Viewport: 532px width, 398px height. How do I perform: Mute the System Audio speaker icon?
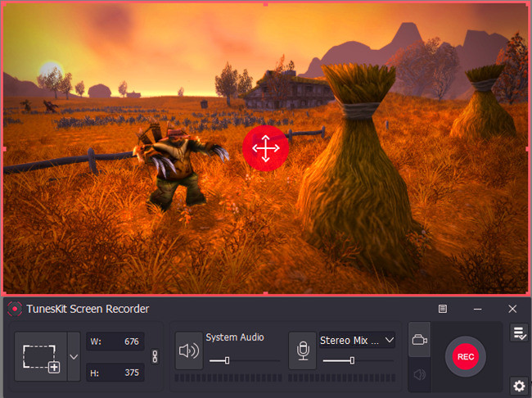click(x=189, y=351)
